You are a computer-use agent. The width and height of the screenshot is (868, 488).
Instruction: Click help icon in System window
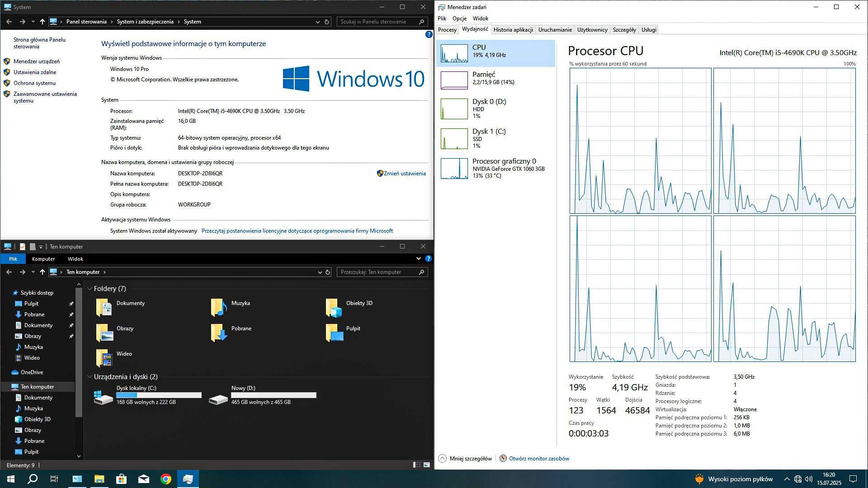429,34
